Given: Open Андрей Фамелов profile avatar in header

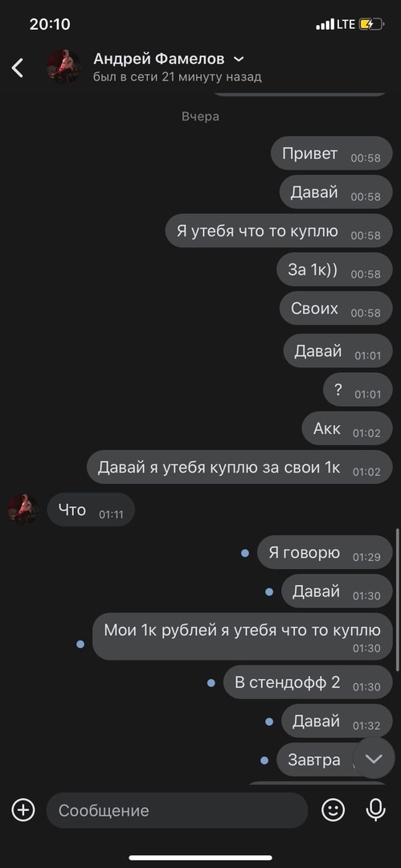Looking at the screenshot, I should [63, 67].
